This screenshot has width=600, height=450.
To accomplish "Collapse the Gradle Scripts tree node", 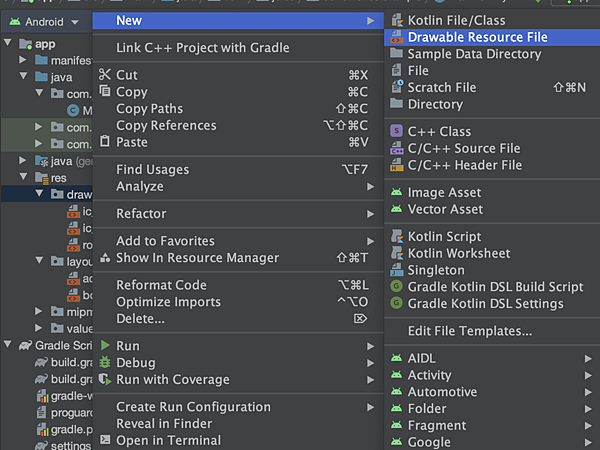I will 7,344.
